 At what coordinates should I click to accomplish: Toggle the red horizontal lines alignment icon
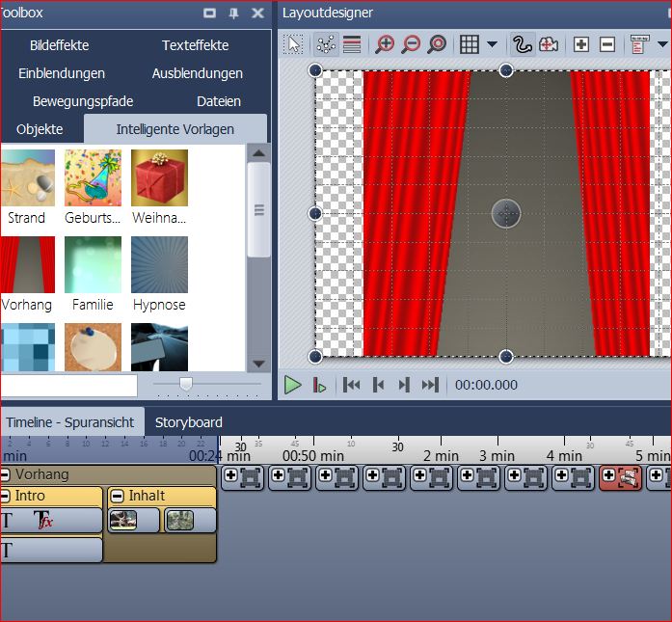click(x=352, y=44)
